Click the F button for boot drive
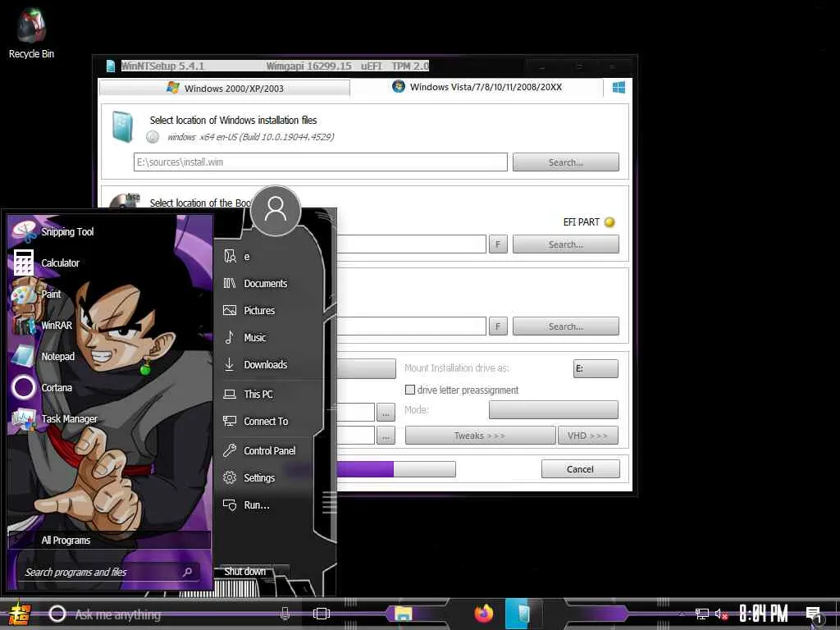 (x=498, y=244)
